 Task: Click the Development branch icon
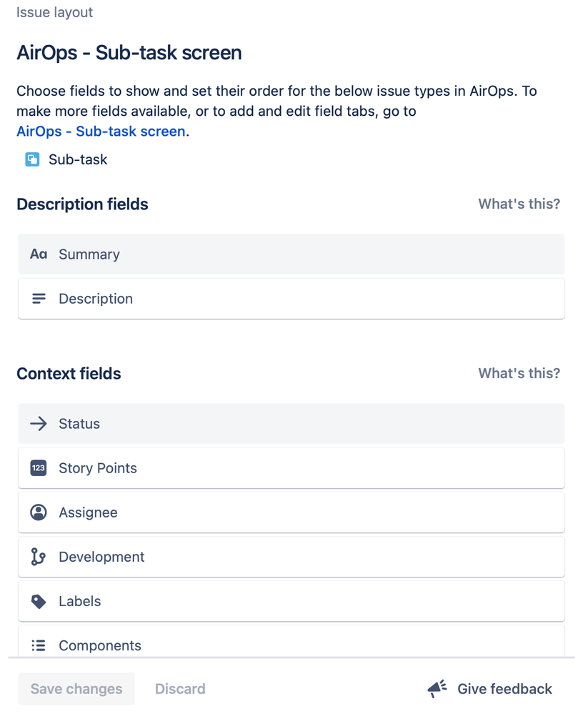(39, 557)
